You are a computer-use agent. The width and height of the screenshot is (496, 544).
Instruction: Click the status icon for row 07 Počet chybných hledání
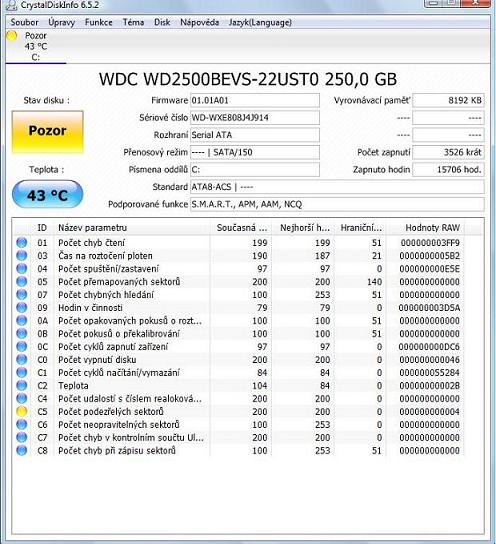click(x=22, y=295)
